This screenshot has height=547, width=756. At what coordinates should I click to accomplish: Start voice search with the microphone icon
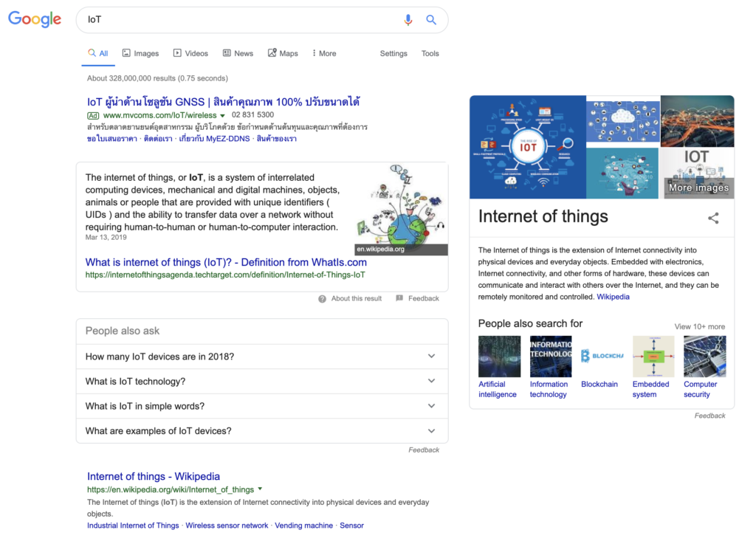pyautogui.click(x=408, y=20)
